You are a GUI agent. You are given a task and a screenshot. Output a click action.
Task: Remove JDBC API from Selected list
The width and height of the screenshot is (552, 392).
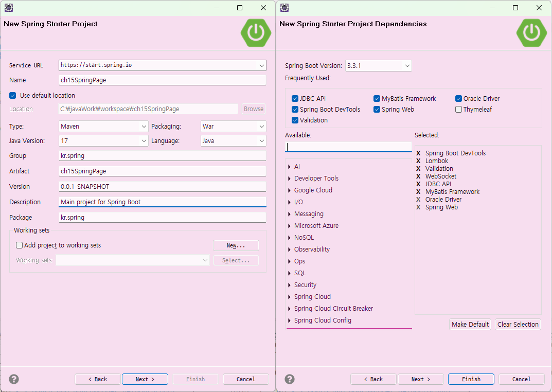(x=418, y=184)
